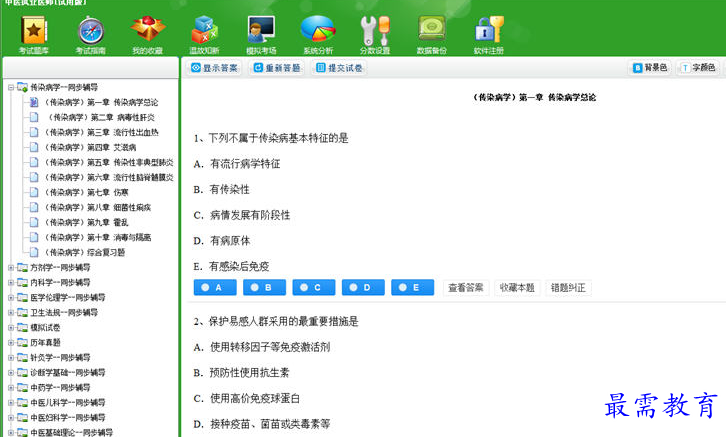This screenshot has width=726, height=437.
Task: Click the 数据备份 backup icon
Action: [432, 31]
